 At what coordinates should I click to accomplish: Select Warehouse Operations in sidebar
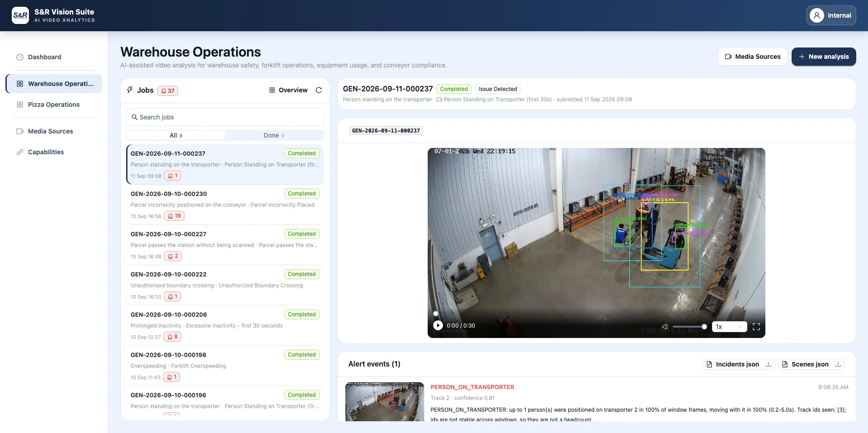pyautogui.click(x=54, y=84)
